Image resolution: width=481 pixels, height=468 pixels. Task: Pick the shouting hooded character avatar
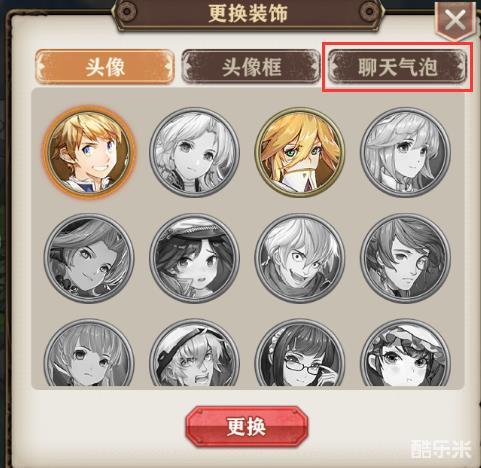coord(194,353)
